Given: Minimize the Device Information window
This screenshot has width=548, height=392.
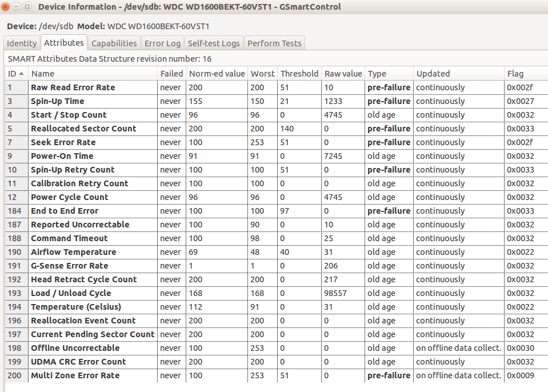Looking at the screenshot, I should [17, 7].
